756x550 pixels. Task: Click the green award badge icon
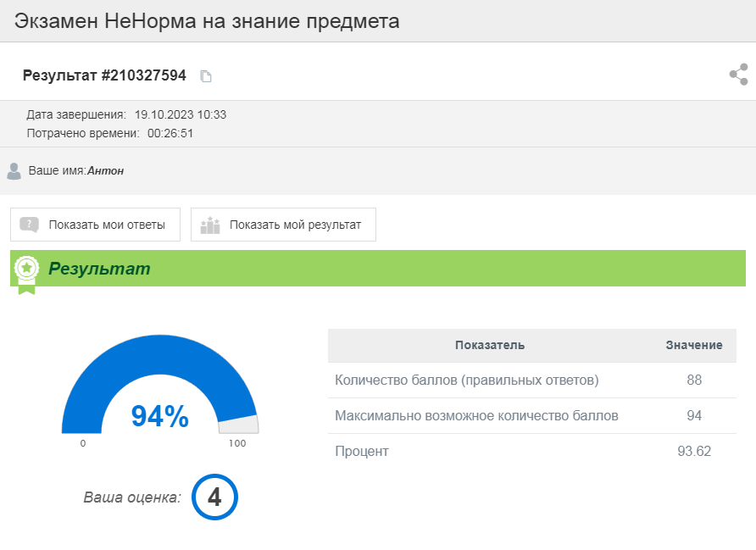27,271
